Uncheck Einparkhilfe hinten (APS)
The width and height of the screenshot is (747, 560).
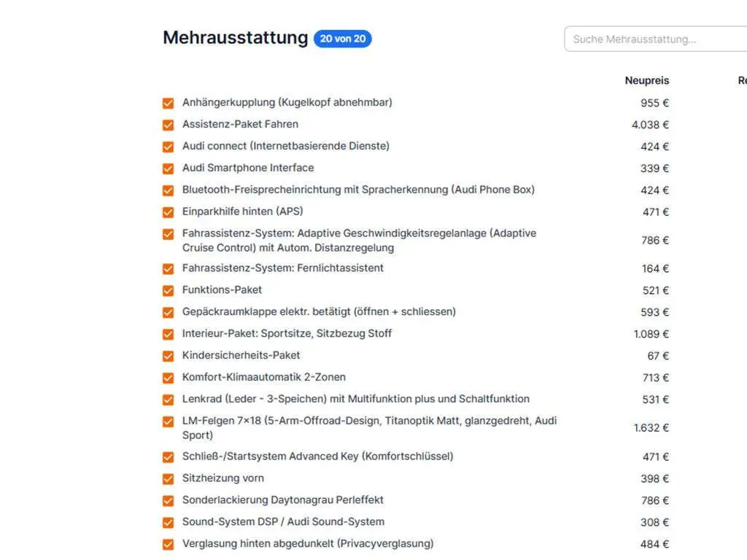click(169, 213)
